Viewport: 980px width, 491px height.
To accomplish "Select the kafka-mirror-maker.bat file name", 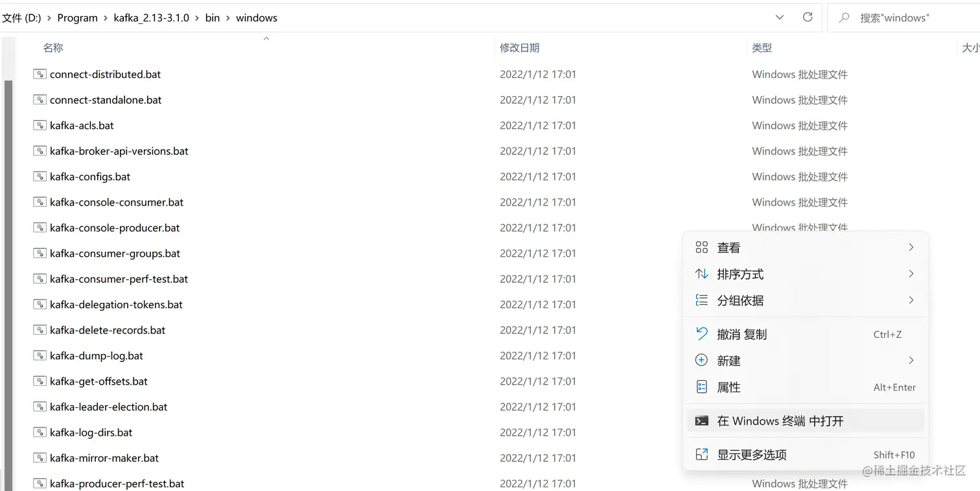I will point(104,459).
